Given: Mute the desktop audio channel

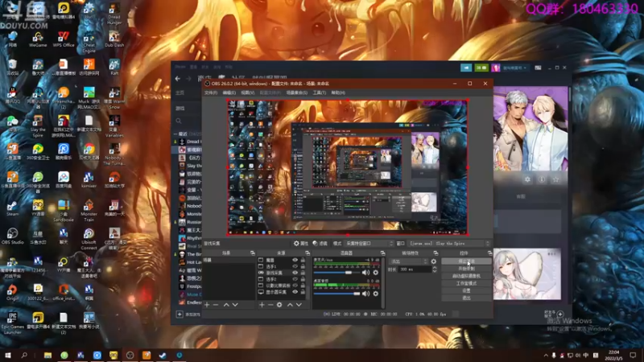Looking at the screenshot, I should (x=365, y=294).
